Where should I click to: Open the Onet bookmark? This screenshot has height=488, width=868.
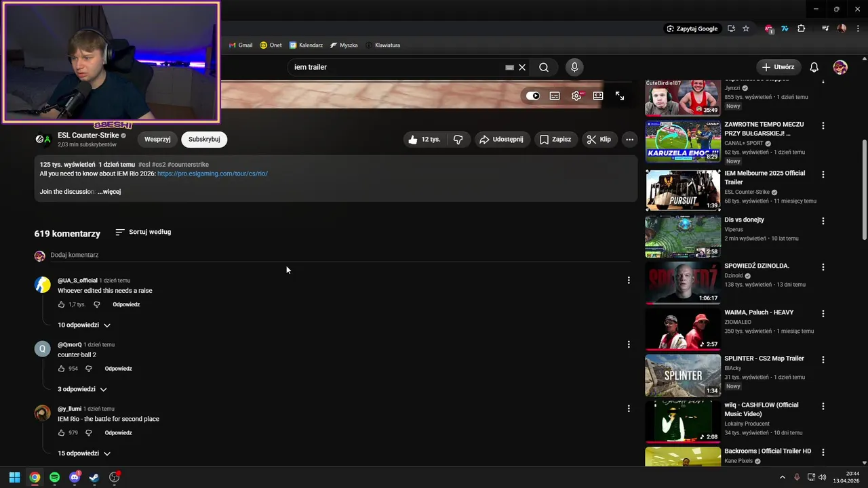click(271, 45)
